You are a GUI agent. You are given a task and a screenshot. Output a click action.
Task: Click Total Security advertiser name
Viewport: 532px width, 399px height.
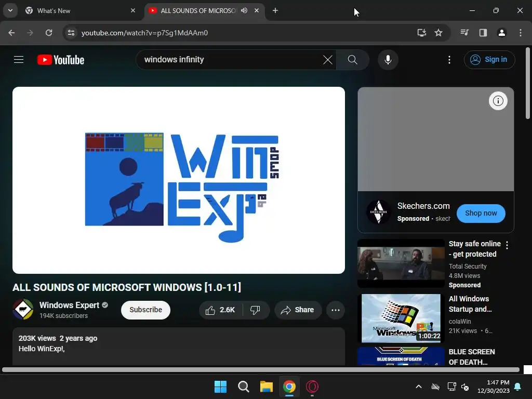coord(468,267)
